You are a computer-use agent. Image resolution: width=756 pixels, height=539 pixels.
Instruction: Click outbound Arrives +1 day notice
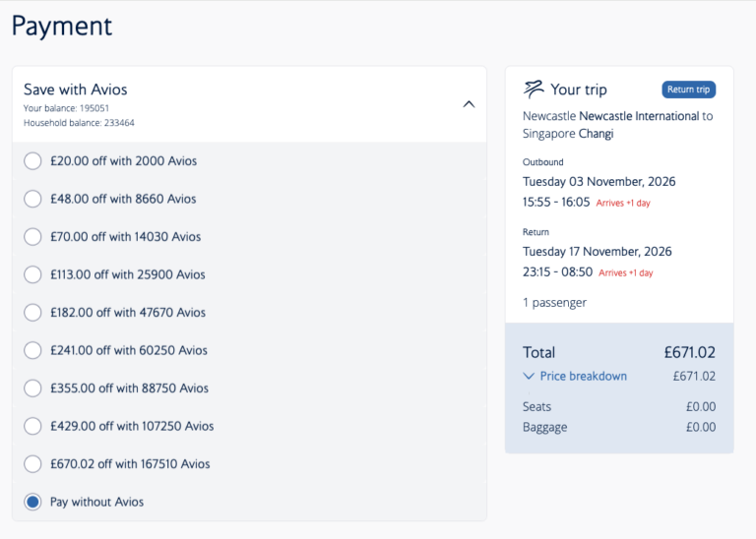click(623, 204)
